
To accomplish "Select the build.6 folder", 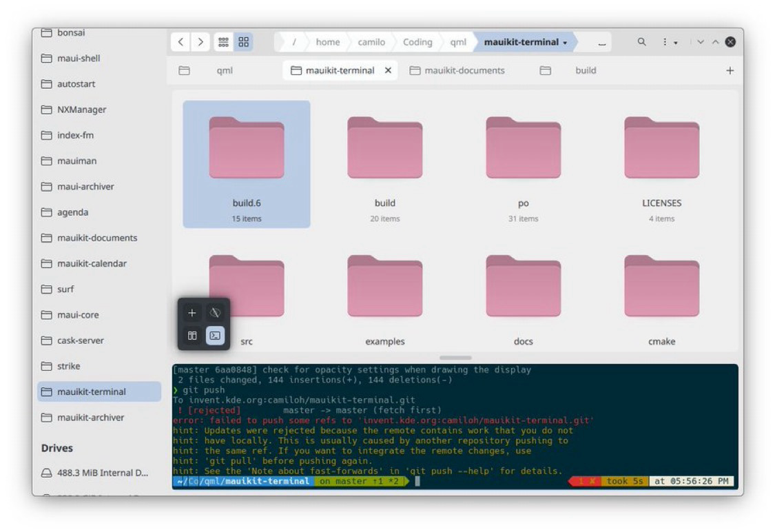I will pyautogui.click(x=247, y=164).
